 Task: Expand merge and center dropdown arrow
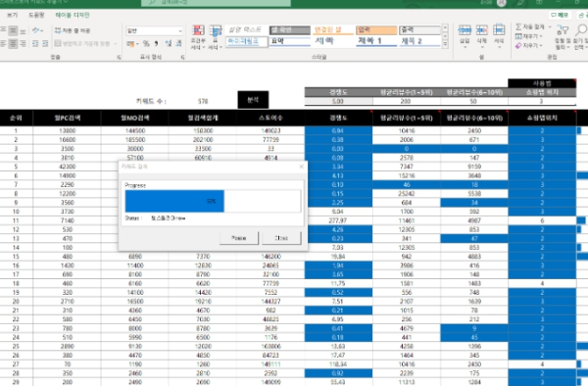point(115,44)
